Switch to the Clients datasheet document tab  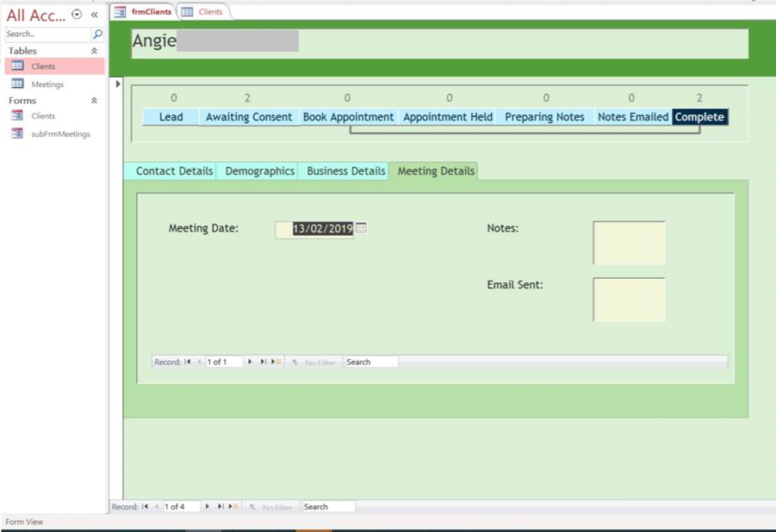coord(204,11)
